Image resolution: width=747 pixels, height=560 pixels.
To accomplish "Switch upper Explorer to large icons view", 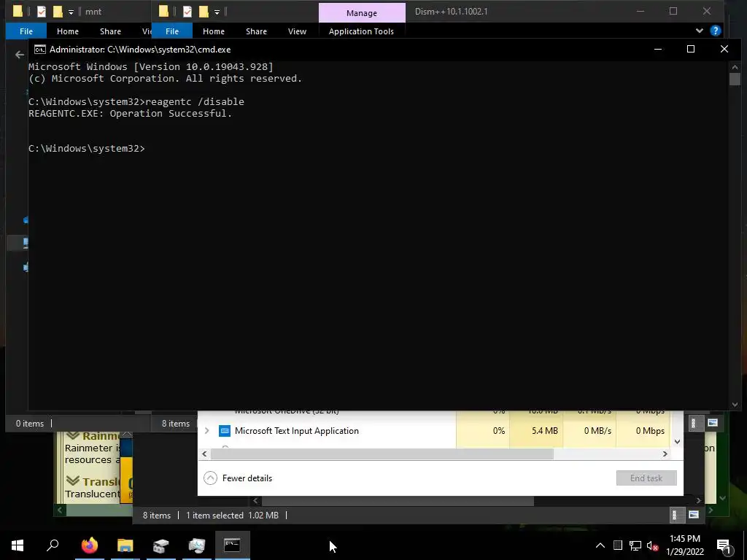I will tap(713, 423).
